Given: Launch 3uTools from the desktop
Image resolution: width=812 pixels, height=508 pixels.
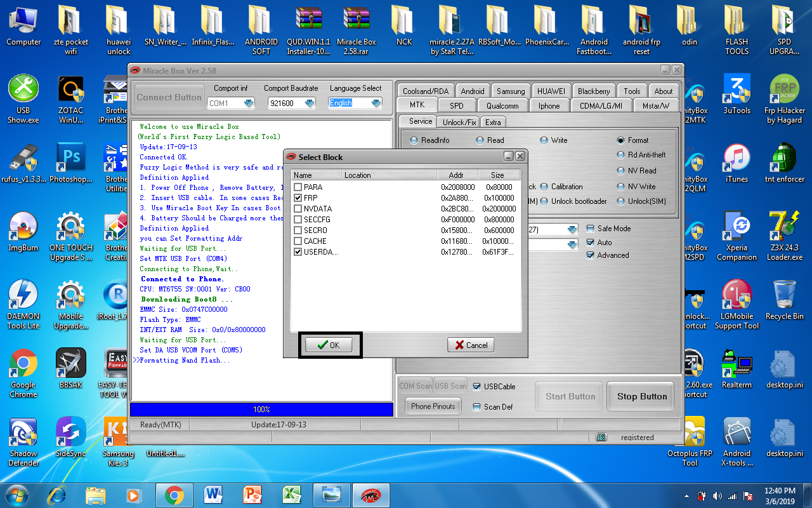Looking at the screenshot, I should tap(737, 94).
